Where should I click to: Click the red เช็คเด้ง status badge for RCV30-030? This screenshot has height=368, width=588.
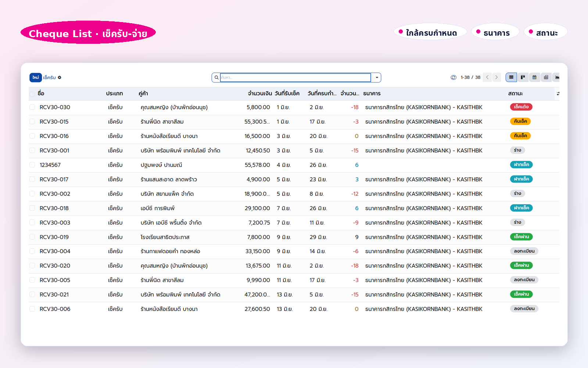521,107
